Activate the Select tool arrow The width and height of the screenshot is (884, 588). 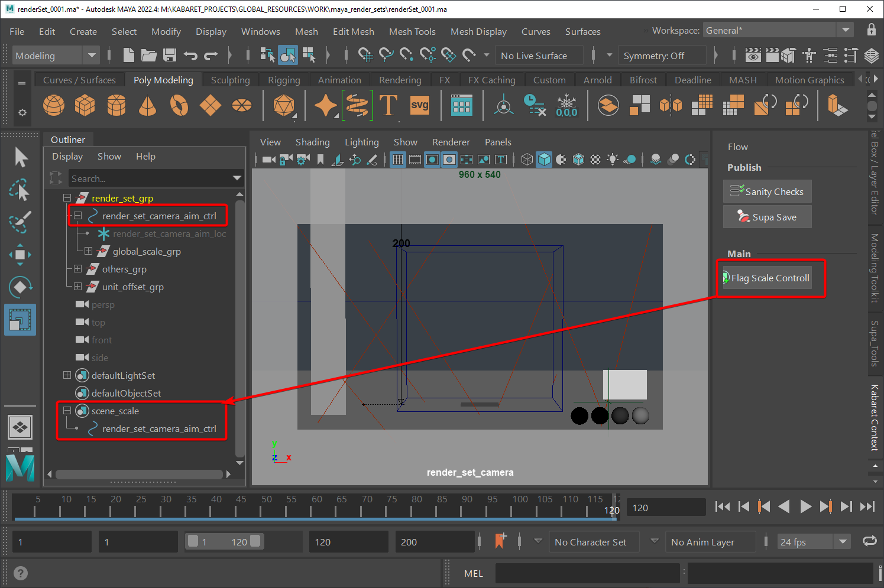[21, 158]
